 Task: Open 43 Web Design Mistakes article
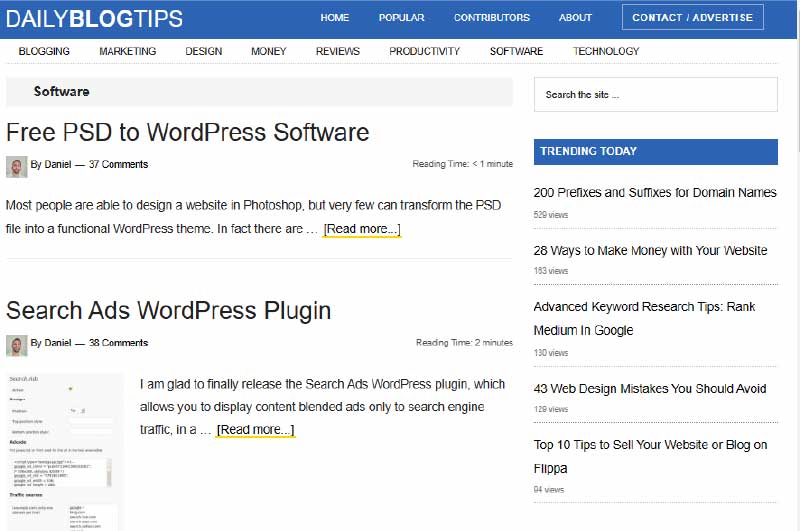pyautogui.click(x=650, y=389)
